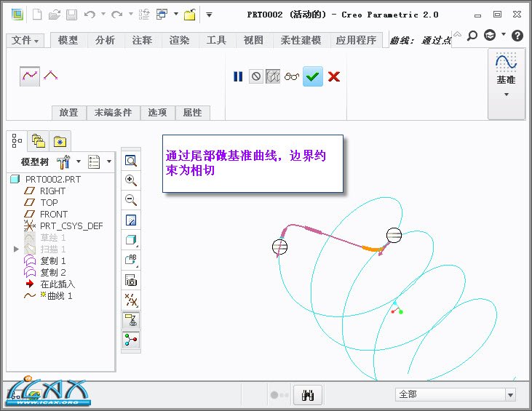Open the 分析 ribbon tab
The width and height of the screenshot is (532, 411).
pos(106,41)
